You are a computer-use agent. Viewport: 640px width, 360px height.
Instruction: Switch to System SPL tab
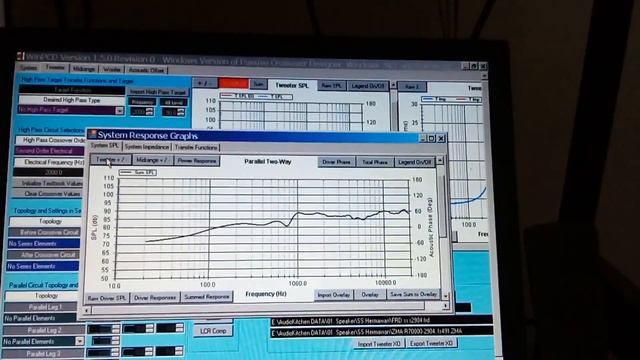pos(104,146)
